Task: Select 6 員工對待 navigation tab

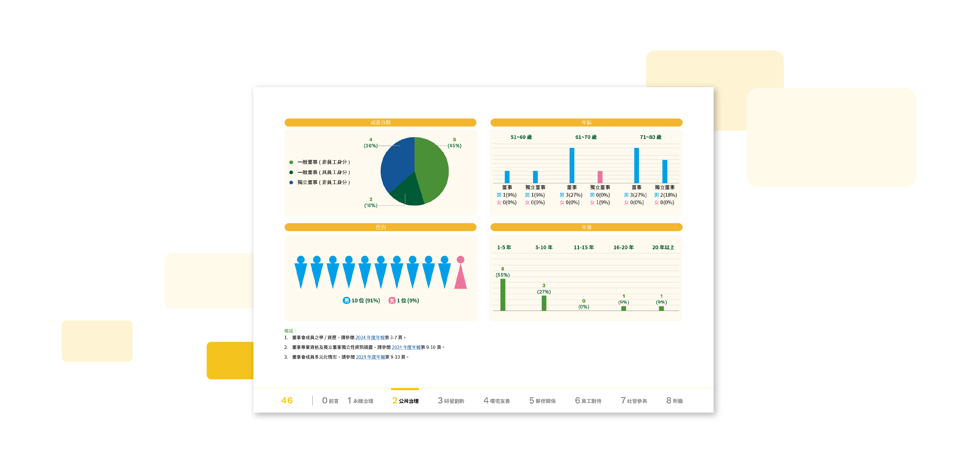Action: [588, 401]
